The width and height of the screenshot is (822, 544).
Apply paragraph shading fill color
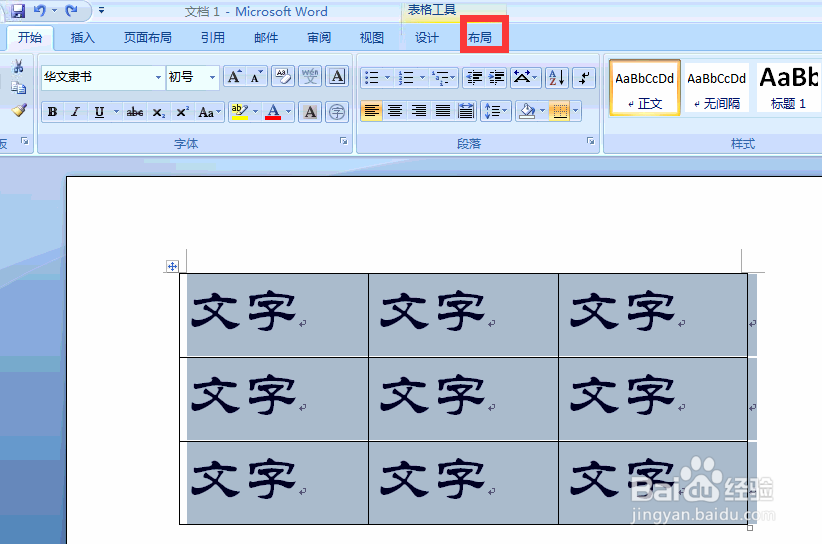click(527, 111)
